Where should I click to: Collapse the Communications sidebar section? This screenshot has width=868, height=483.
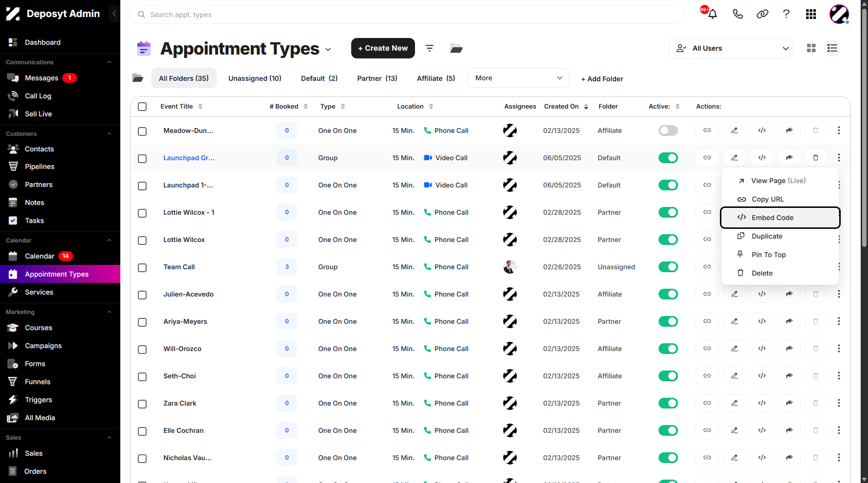click(x=110, y=62)
